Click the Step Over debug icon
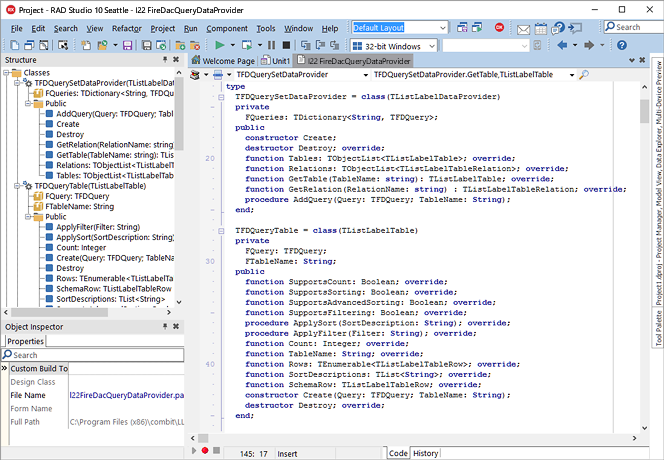 (x=321, y=45)
